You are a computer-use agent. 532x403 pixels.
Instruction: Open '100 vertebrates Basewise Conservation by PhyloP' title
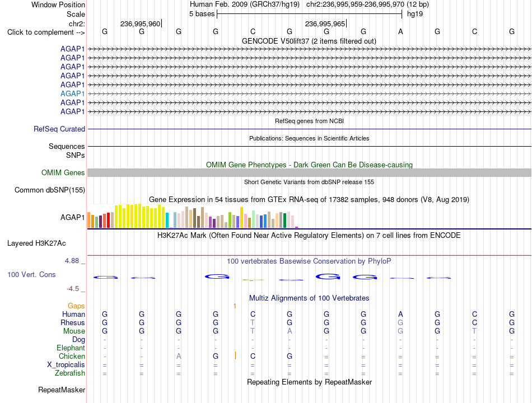coord(309,261)
